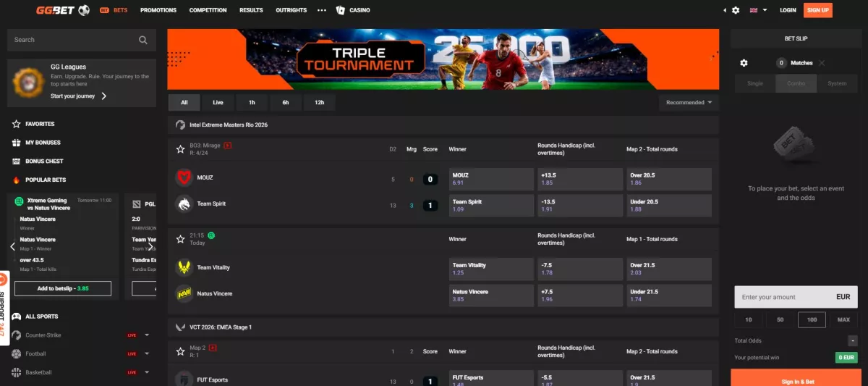
Task: Click the Football sport icon
Action: pyautogui.click(x=17, y=353)
